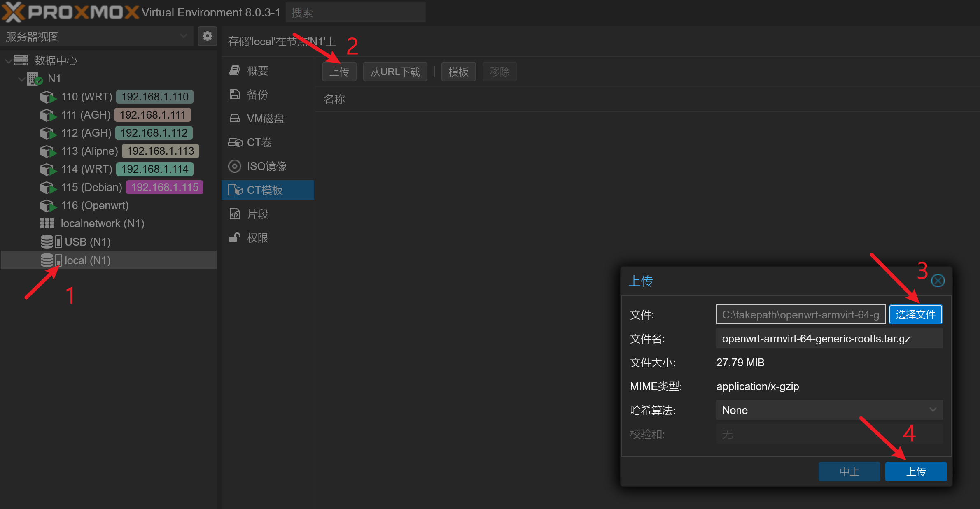Image resolution: width=980 pixels, height=509 pixels.
Task: Open the VM磁盘 drive icon entry
Action: tap(235, 119)
